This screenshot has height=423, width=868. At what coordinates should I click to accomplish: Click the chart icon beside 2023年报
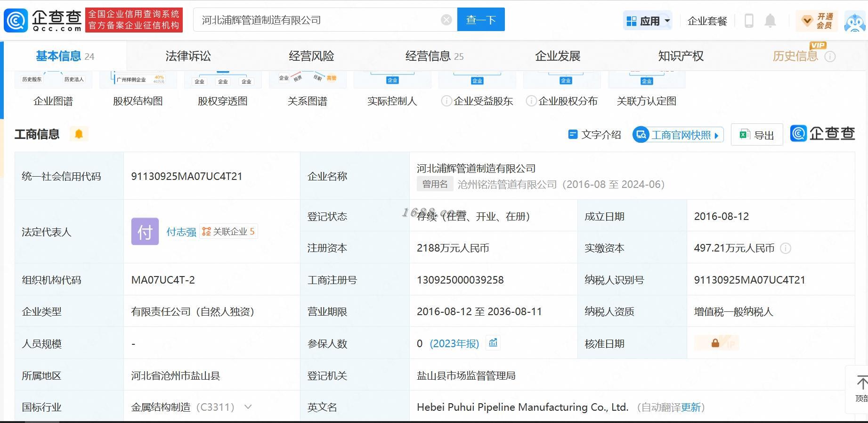point(493,343)
